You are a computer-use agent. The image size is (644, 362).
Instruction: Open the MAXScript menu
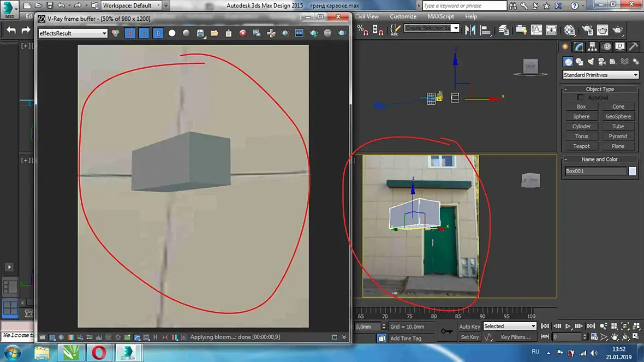[x=440, y=16]
